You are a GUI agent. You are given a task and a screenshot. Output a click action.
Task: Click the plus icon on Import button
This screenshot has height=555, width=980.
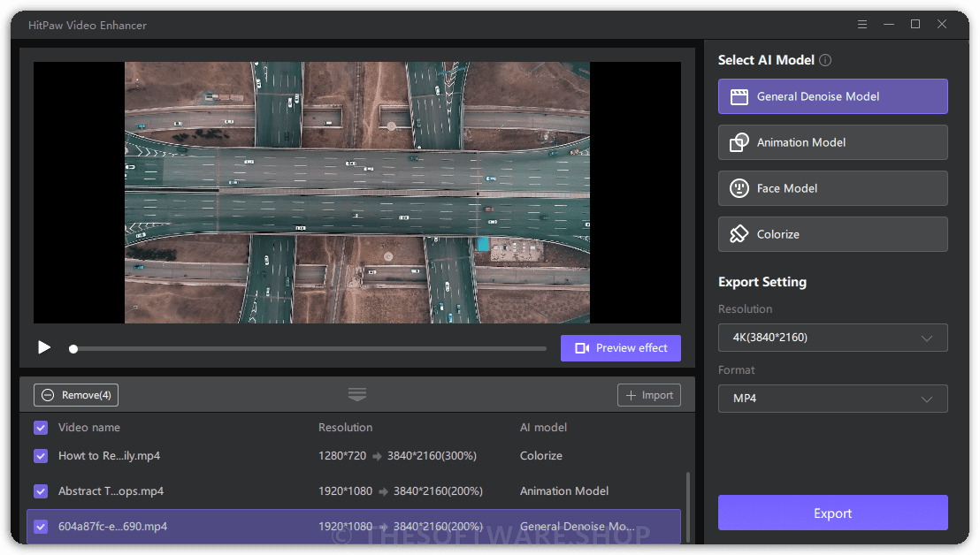click(631, 395)
